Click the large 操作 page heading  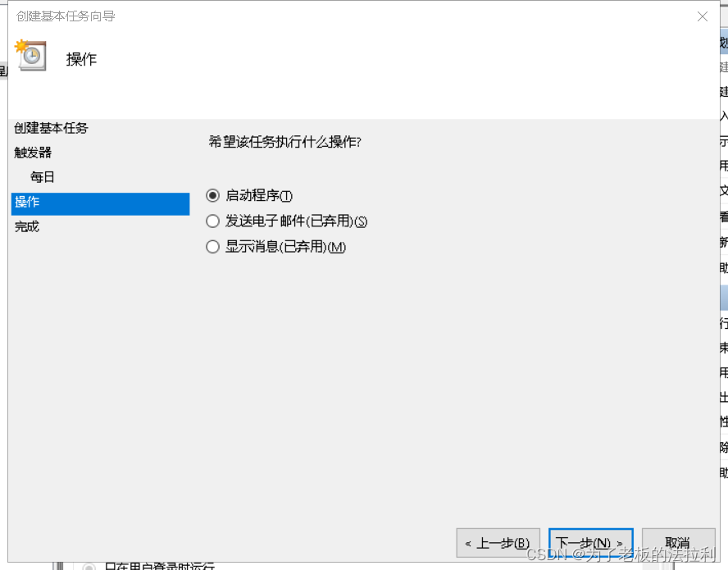(81, 60)
